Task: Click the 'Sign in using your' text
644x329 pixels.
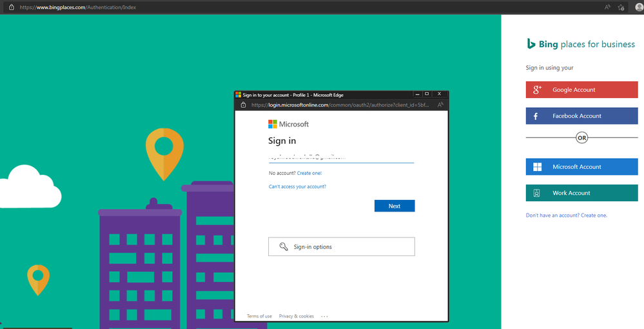Action: [x=549, y=68]
